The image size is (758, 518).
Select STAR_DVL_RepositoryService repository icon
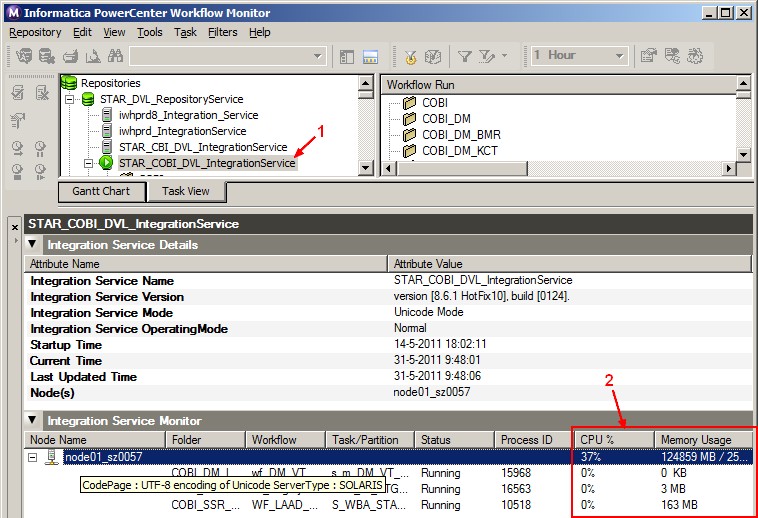(88, 99)
